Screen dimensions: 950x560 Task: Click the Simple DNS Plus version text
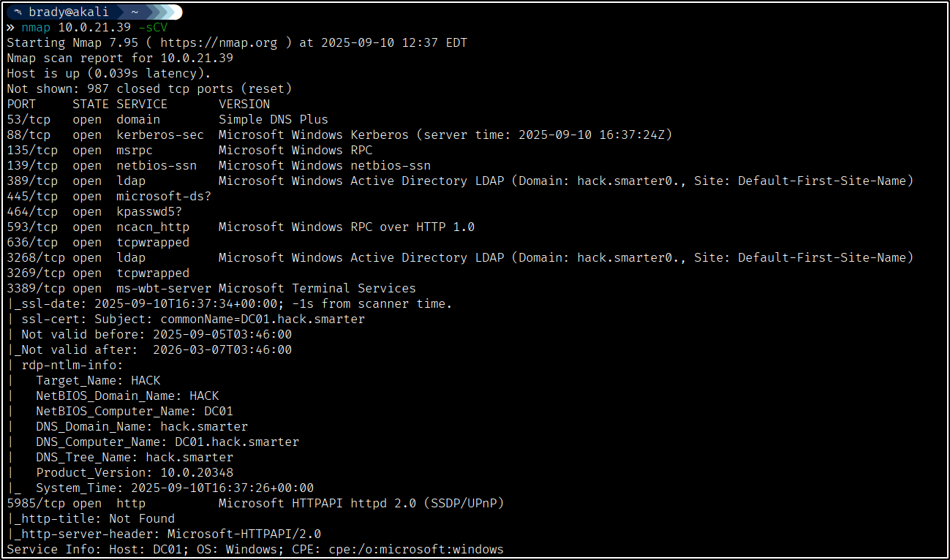tap(274, 119)
